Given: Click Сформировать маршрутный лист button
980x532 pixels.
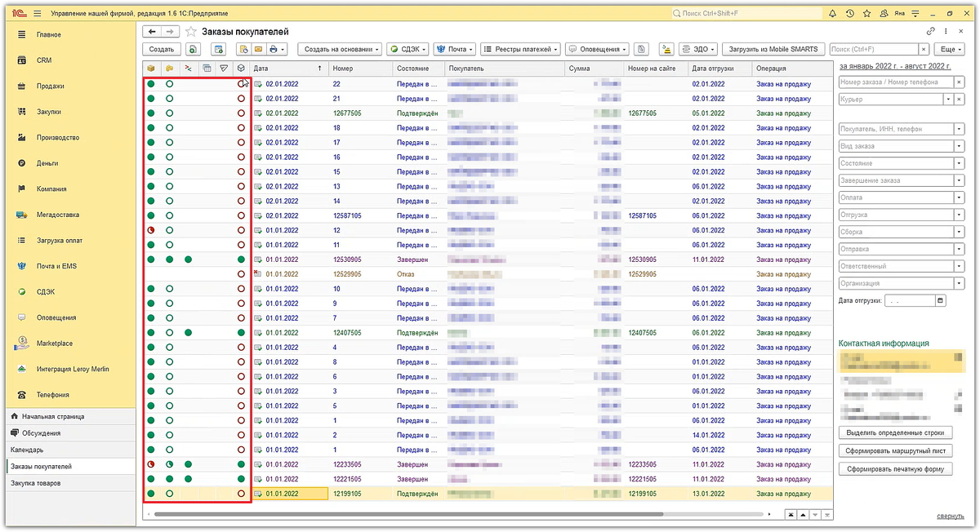Looking at the screenshot, I should (896, 450).
